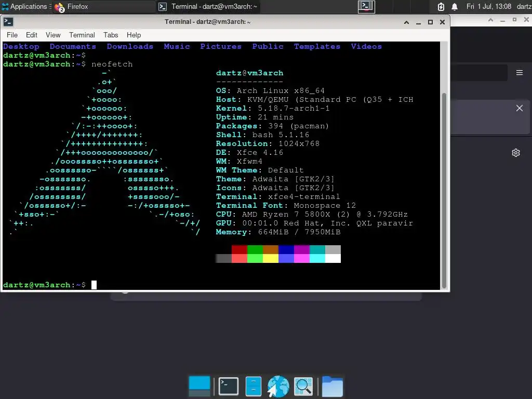Open the View menu in Terminal
The height and width of the screenshot is (399, 532).
pos(53,35)
